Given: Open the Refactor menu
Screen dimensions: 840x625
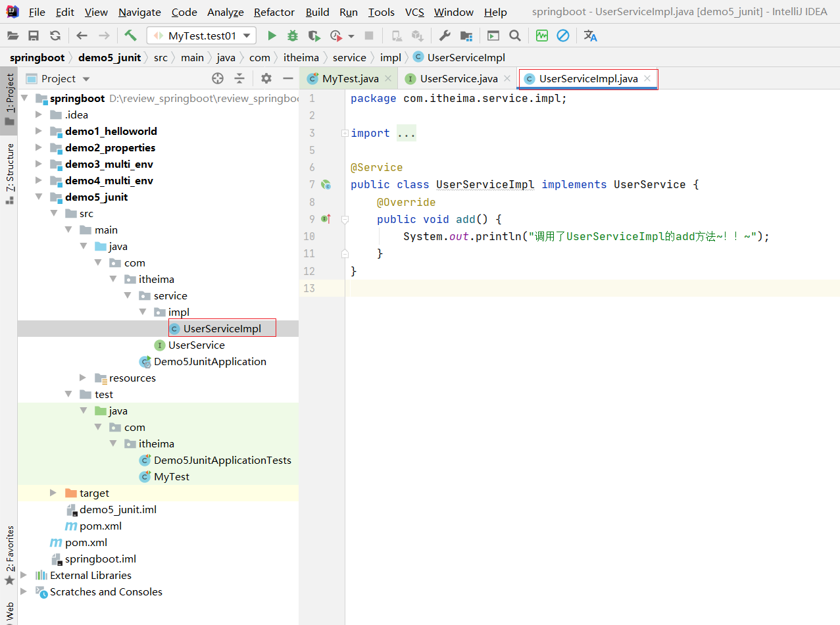Looking at the screenshot, I should click(x=274, y=12).
